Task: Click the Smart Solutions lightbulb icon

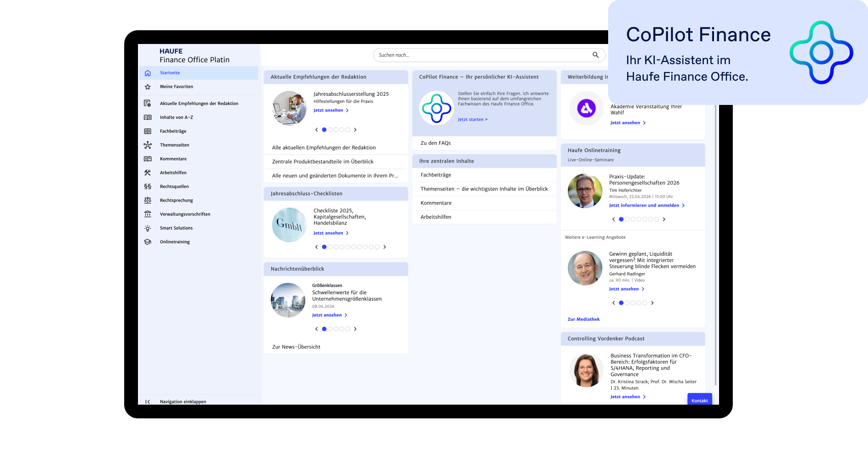Action: click(x=148, y=228)
